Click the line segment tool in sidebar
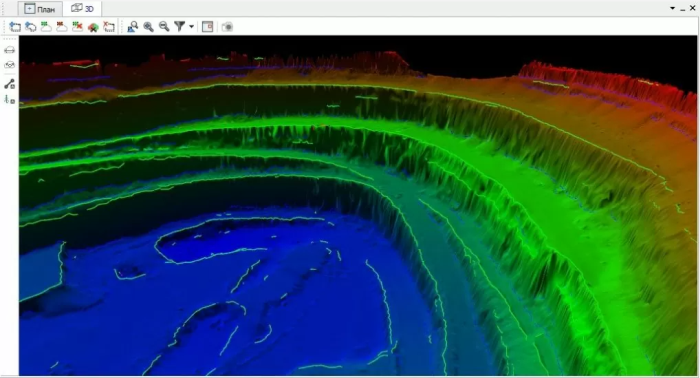The image size is (700, 378). (x=9, y=84)
